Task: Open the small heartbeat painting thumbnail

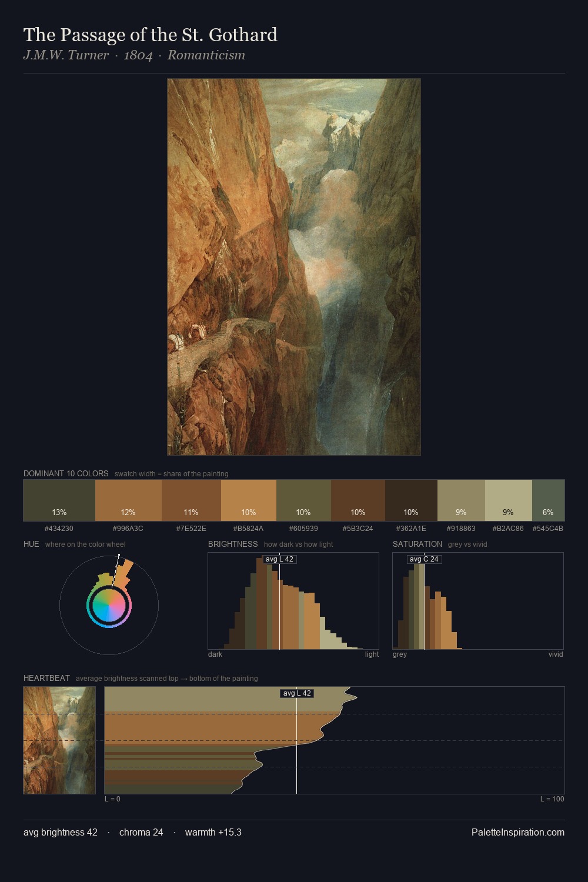Action: [59, 740]
